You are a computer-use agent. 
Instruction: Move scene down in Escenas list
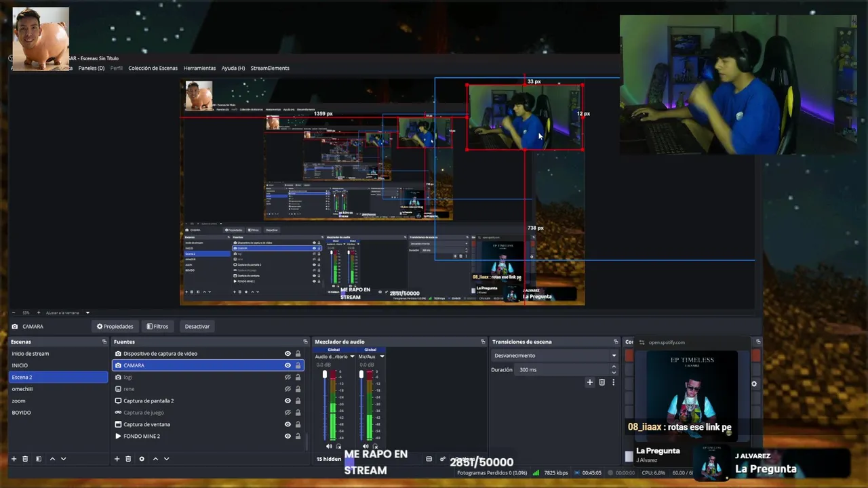point(64,459)
